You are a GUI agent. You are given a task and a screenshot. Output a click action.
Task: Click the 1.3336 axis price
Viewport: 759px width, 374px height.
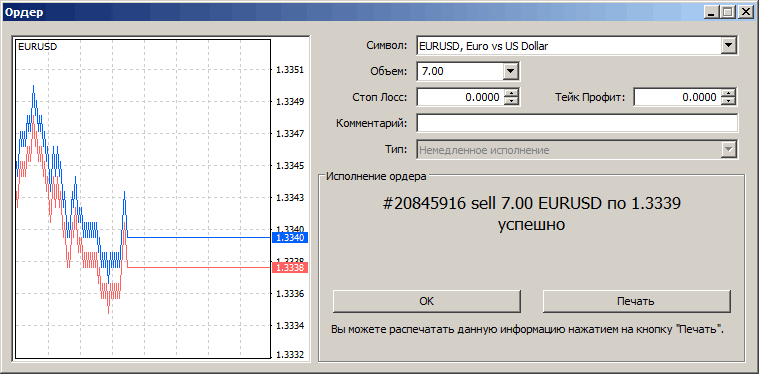[290, 293]
